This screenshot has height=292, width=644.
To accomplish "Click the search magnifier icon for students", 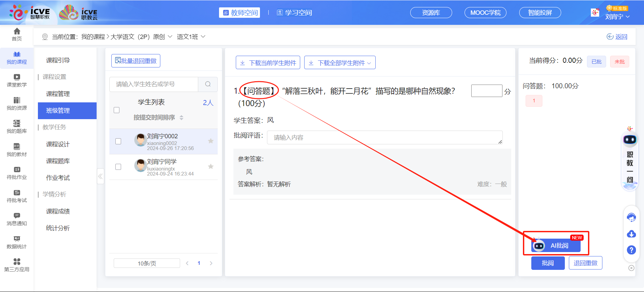I will tap(208, 84).
